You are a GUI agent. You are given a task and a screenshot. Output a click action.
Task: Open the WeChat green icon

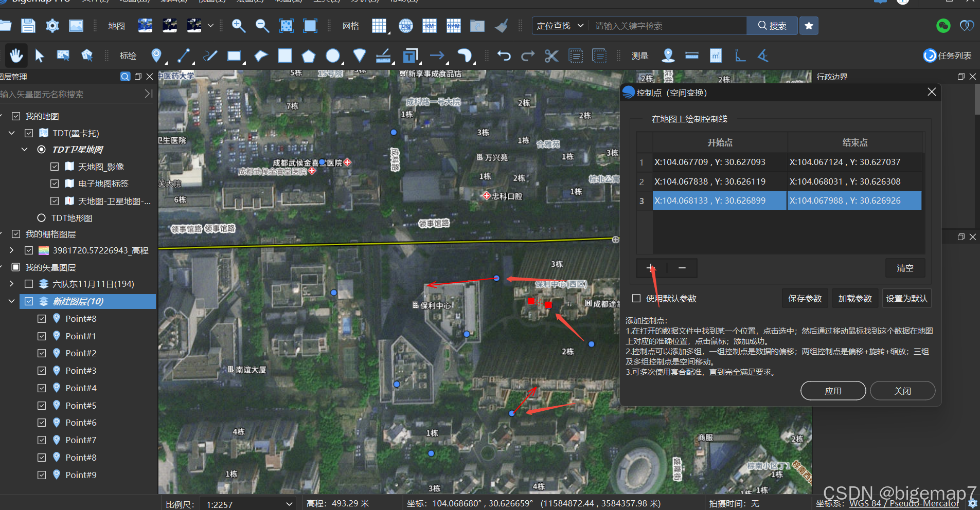point(943,26)
